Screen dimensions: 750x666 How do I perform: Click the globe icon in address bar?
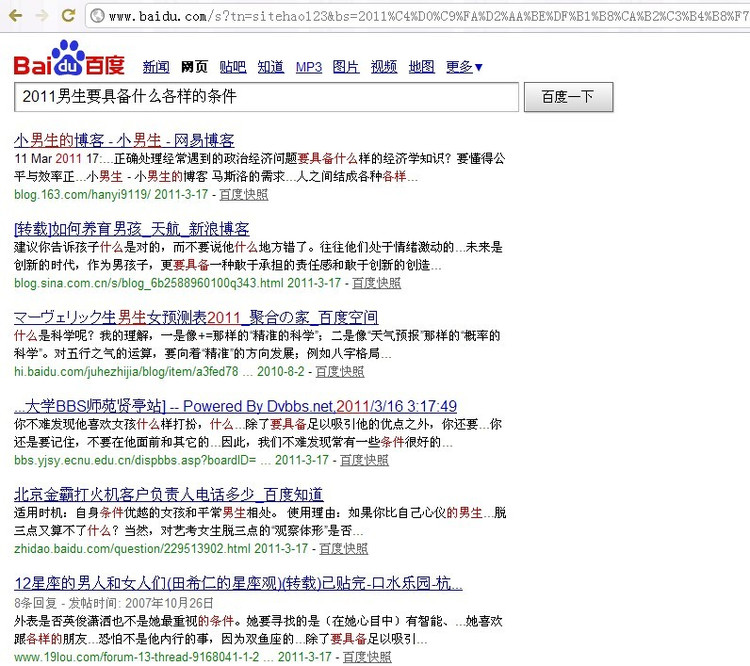click(x=98, y=16)
